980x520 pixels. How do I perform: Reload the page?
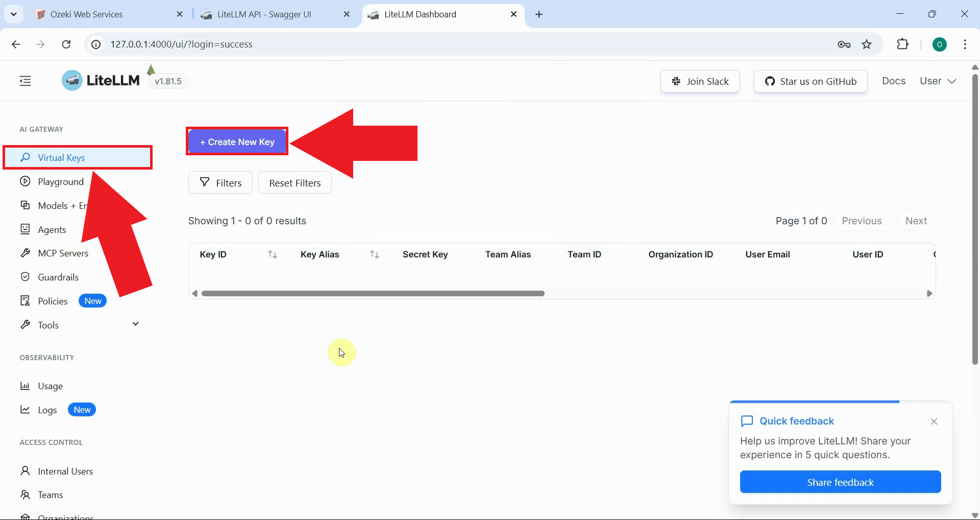click(x=66, y=44)
